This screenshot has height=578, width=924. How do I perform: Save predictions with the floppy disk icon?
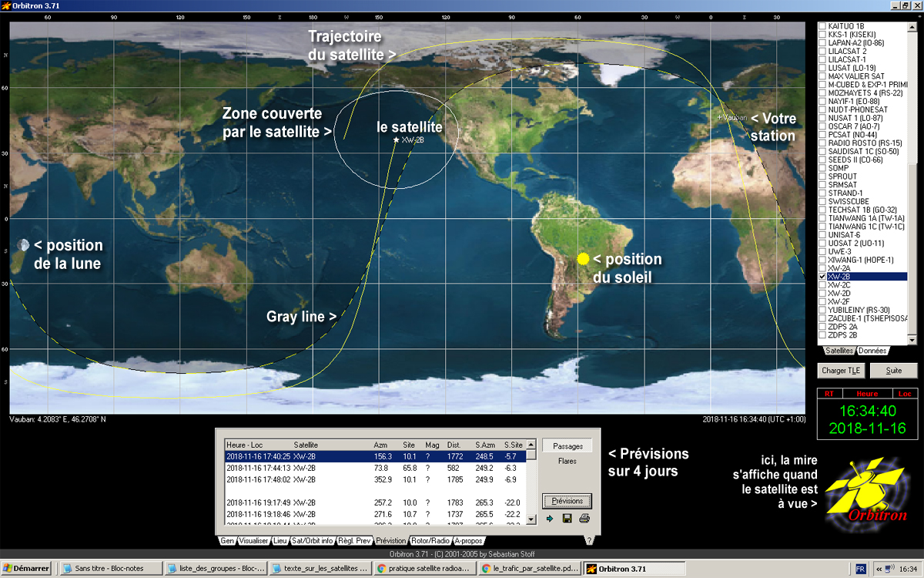tap(567, 519)
